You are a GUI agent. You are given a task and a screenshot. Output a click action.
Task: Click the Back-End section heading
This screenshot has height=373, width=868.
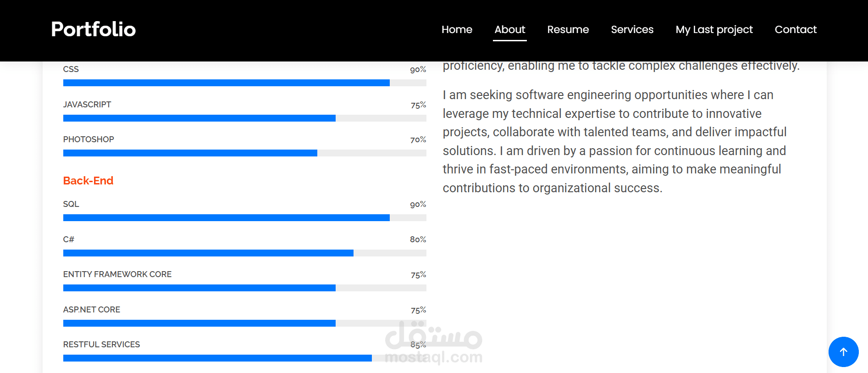[88, 181]
